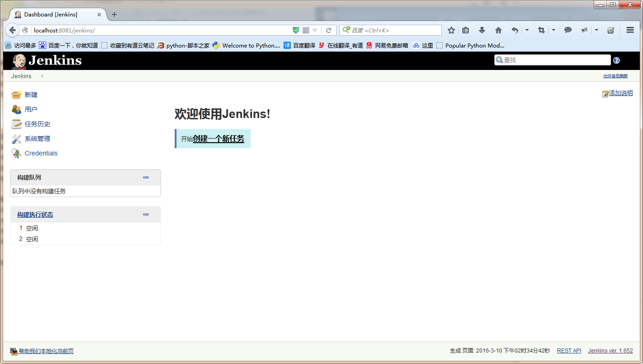Click the Jenkins breadcrumb link
This screenshot has height=364, width=643.
(x=21, y=76)
